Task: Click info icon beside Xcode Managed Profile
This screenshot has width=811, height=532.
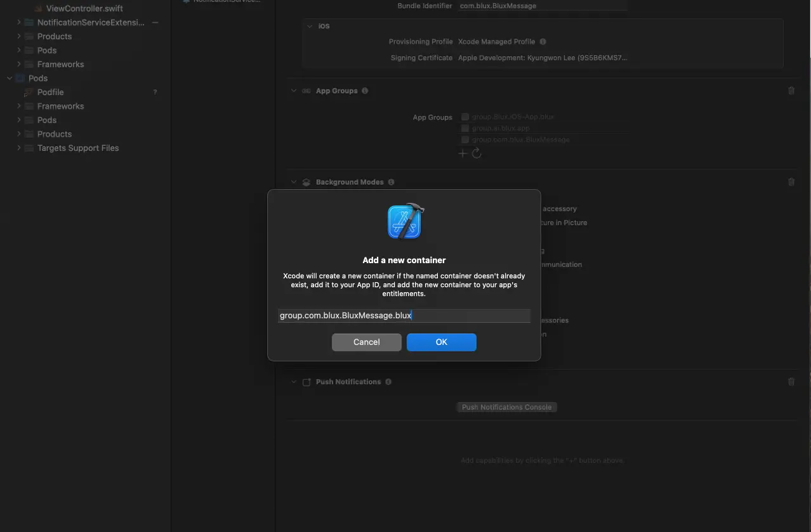Action: coord(543,42)
